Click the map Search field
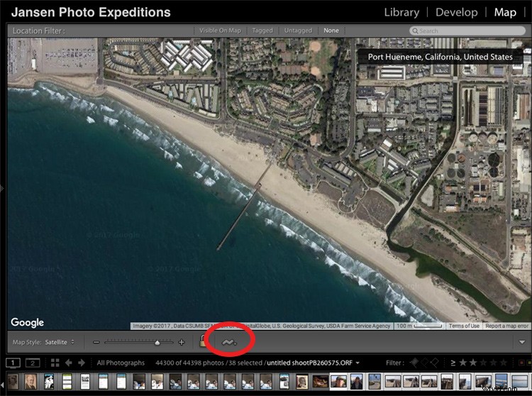Screen dimensions: 532x396 point(467,31)
